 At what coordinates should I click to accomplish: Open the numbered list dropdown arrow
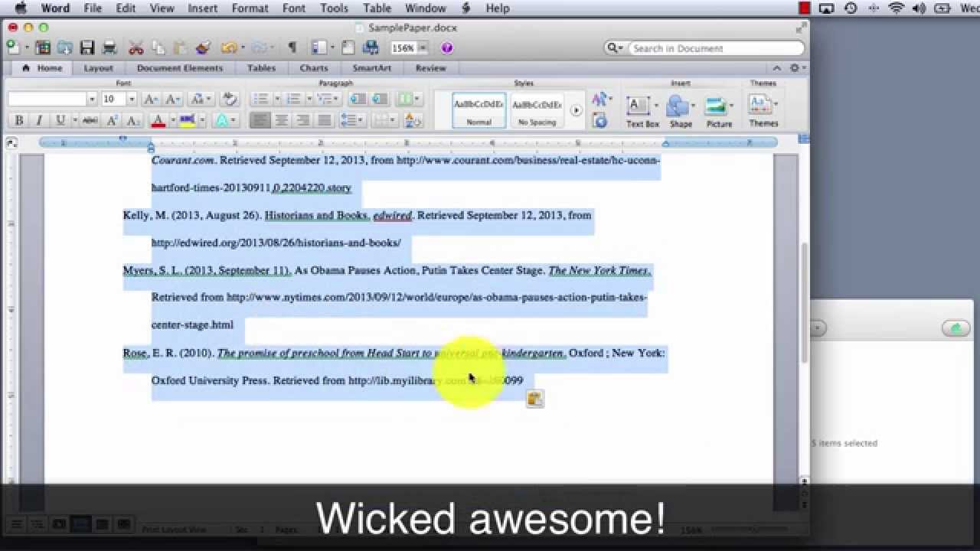tap(309, 99)
